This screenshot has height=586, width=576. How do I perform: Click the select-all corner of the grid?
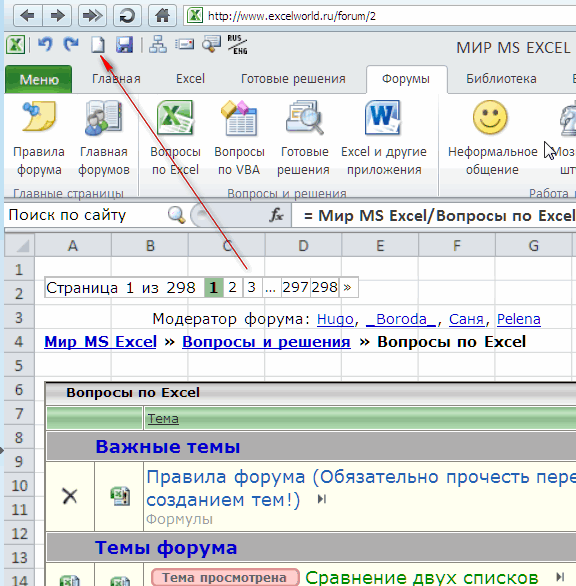(19, 246)
